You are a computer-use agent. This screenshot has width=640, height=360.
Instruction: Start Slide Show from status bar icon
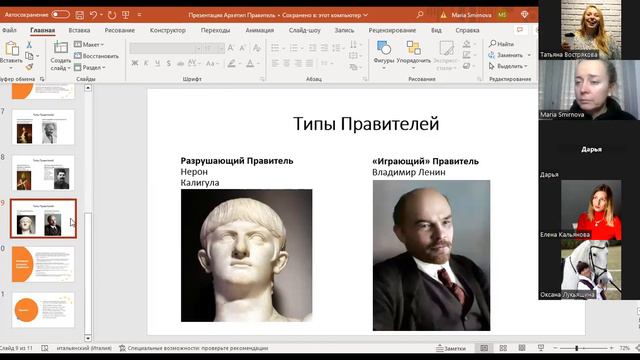pos(541,348)
